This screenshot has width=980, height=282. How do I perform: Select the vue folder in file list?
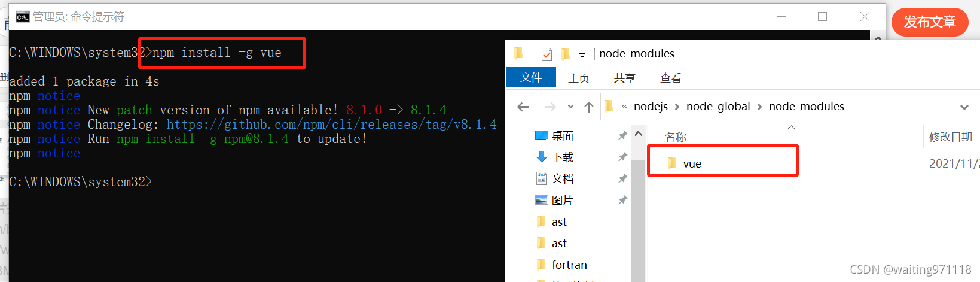tap(685, 164)
